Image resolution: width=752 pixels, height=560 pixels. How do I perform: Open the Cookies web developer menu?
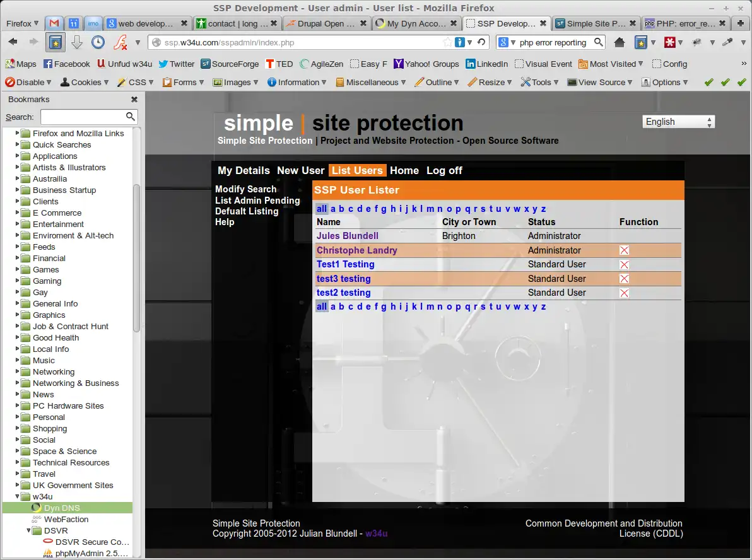[x=85, y=82]
